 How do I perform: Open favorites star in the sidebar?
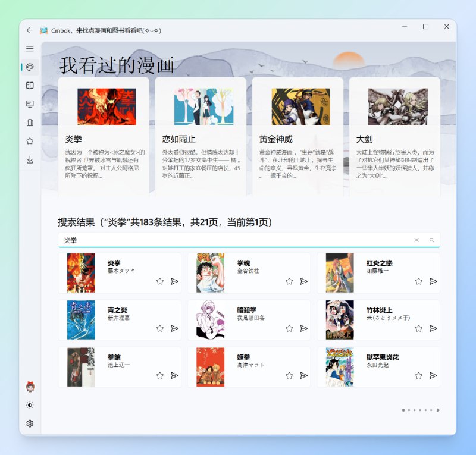30,141
